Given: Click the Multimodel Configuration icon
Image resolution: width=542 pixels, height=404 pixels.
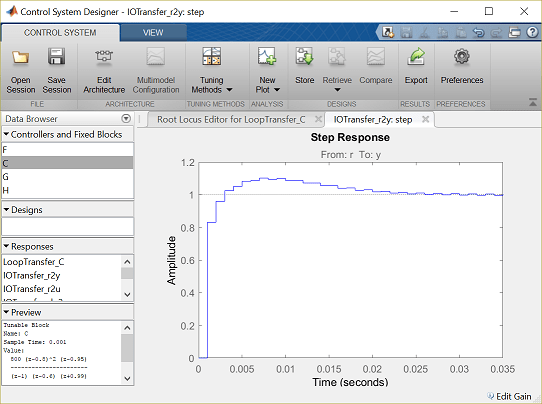Looking at the screenshot, I should tap(156, 56).
